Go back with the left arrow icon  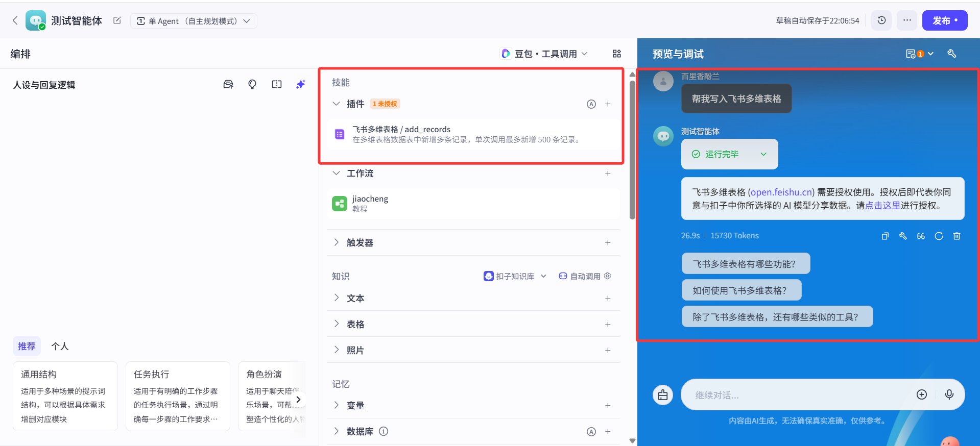tap(15, 20)
